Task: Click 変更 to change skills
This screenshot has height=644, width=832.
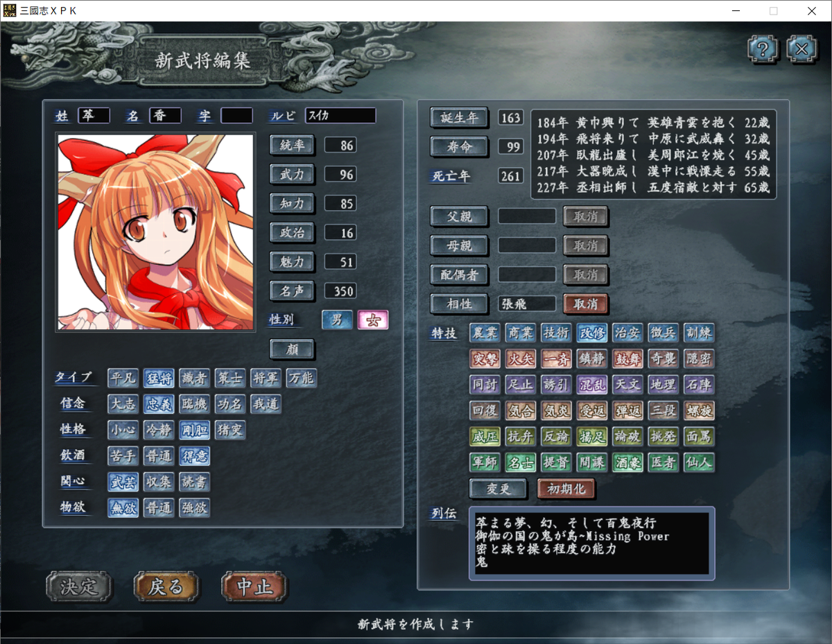Action: pos(498,489)
